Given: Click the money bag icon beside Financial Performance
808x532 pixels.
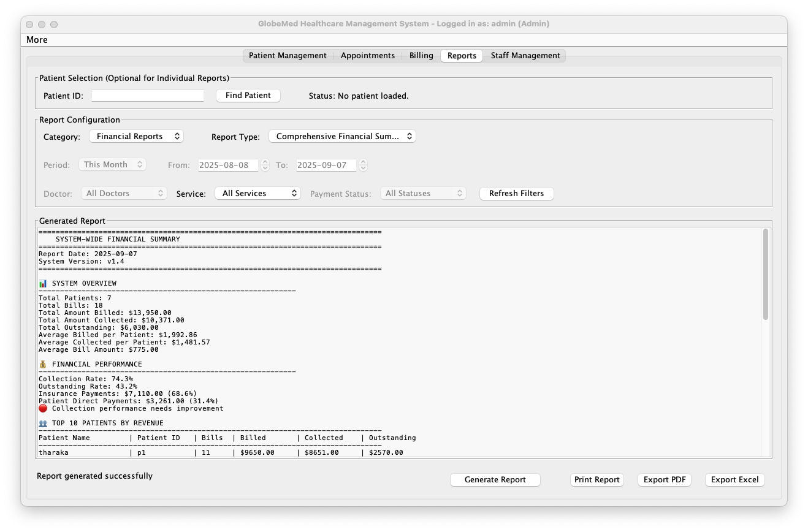Looking at the screenshot, I should 43,365.
